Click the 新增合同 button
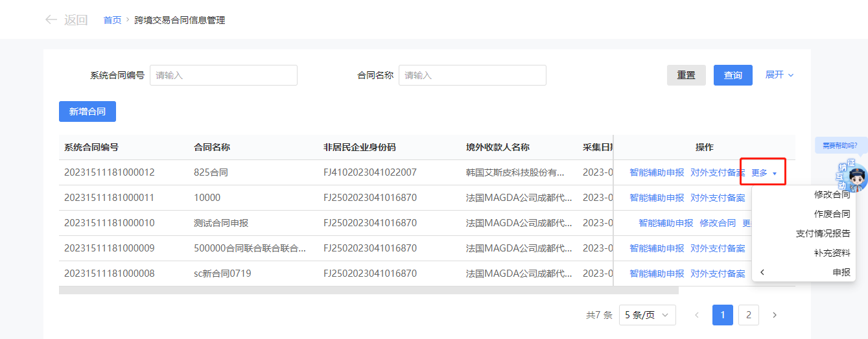This screenshot has height=339, width=868. point(87,111)
